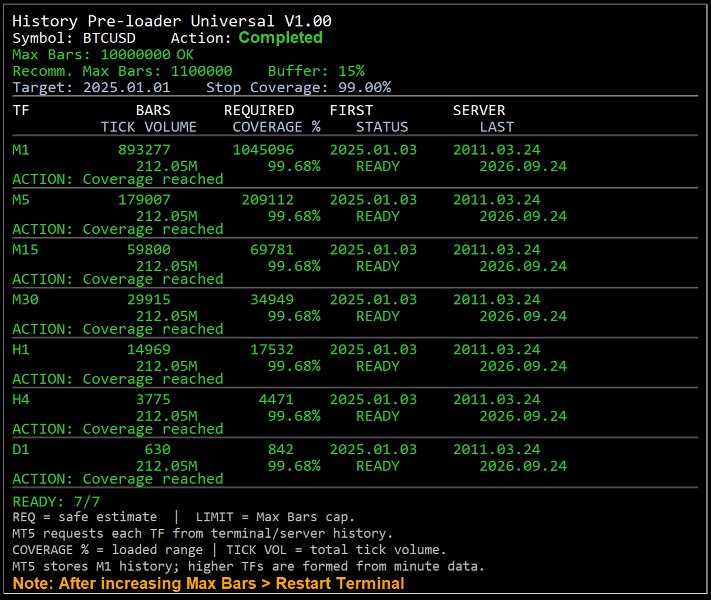Click H4 required value 4471
Screen dimensions: 711x600
click(276, 400)
